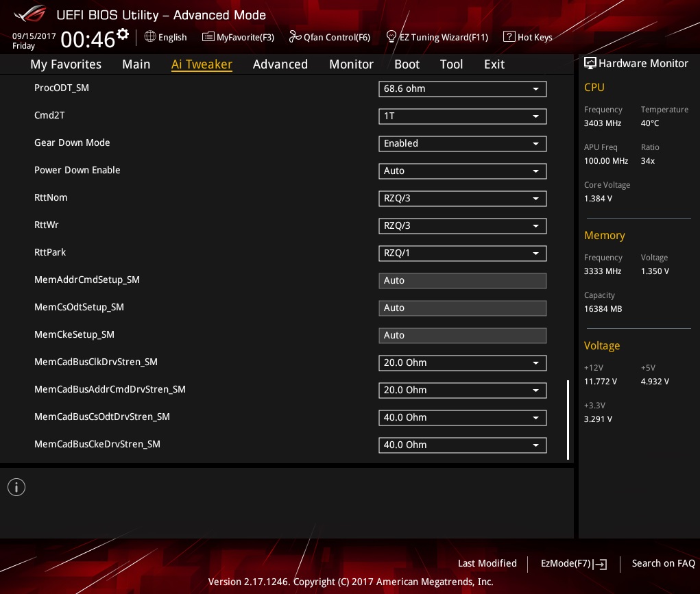Click the MyFavorite list icon
700x594 pixels.
(x=208, y=36)
